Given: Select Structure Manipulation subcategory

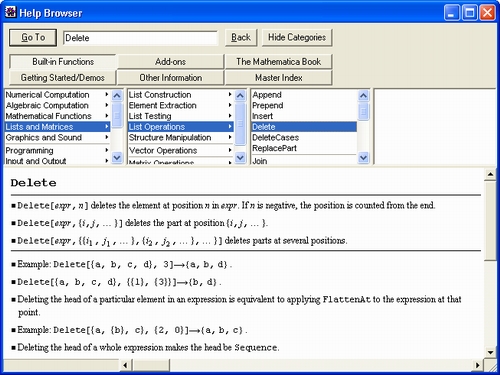Looking at the screenshot, I should (181, 137).
